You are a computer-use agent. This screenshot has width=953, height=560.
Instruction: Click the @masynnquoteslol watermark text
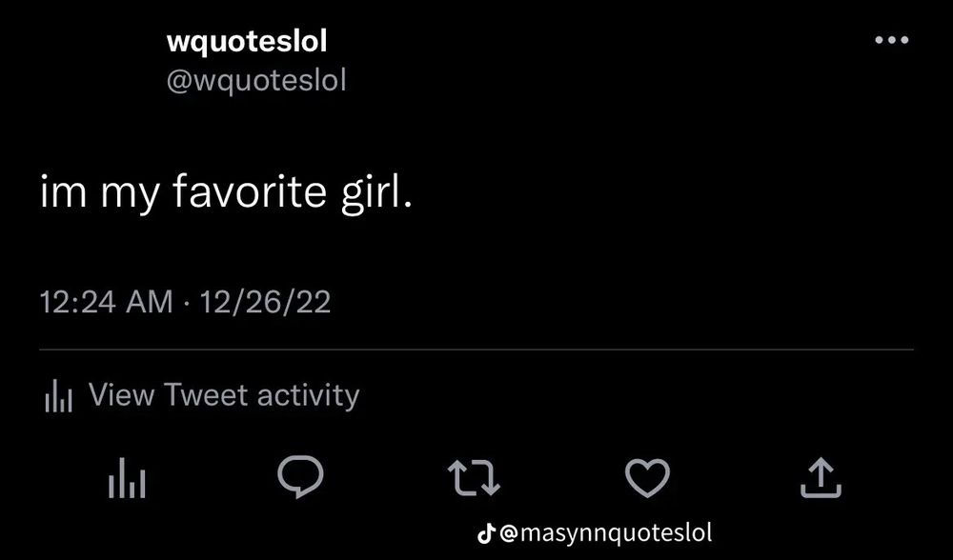(x=605, y=534)
